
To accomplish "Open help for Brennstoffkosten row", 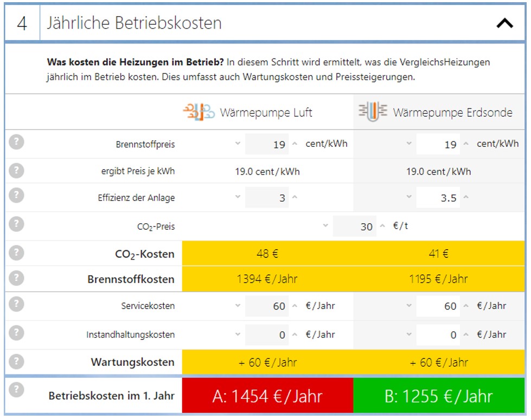I will [17, 277].
